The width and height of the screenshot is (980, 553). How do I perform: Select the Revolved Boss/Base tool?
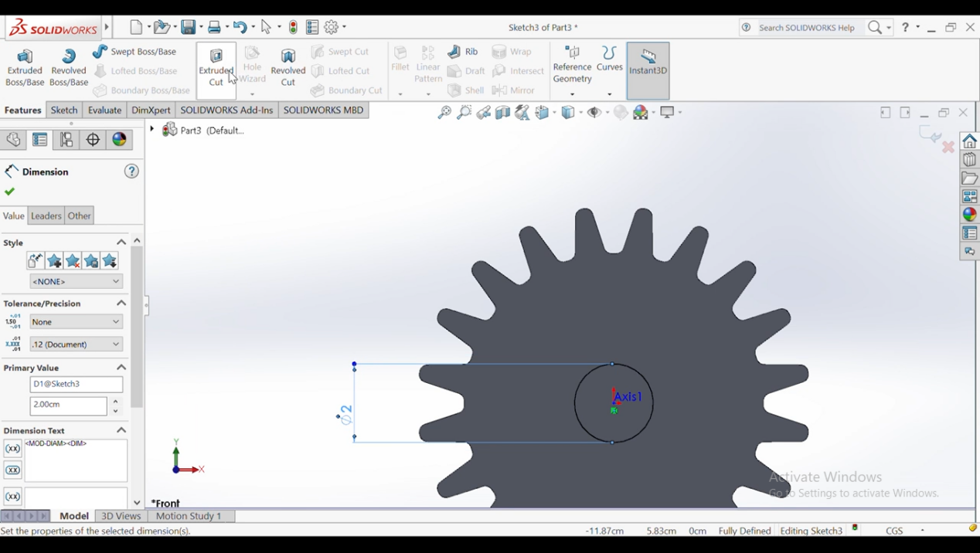point(69,68)
